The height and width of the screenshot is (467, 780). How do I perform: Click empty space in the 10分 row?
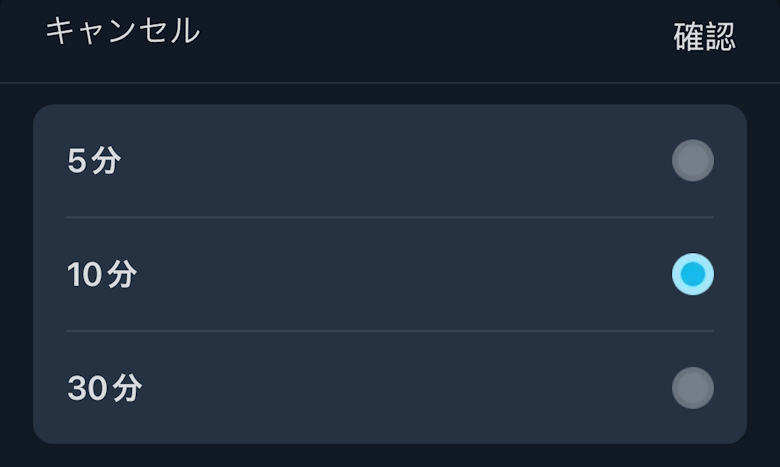pyautogui.click(x=400, y=275)
